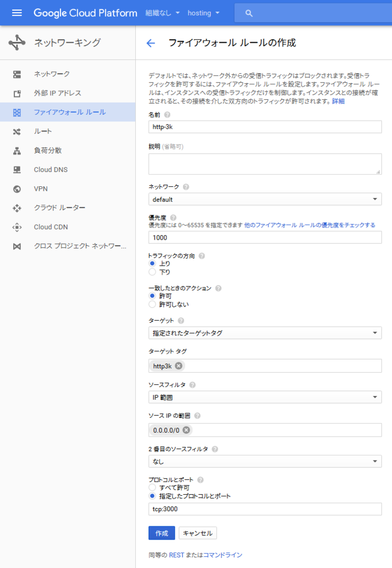This screenshot has height=568, width=392.
Task: Open the ネットワーク default dropdown
Action: tap(265, 199)
